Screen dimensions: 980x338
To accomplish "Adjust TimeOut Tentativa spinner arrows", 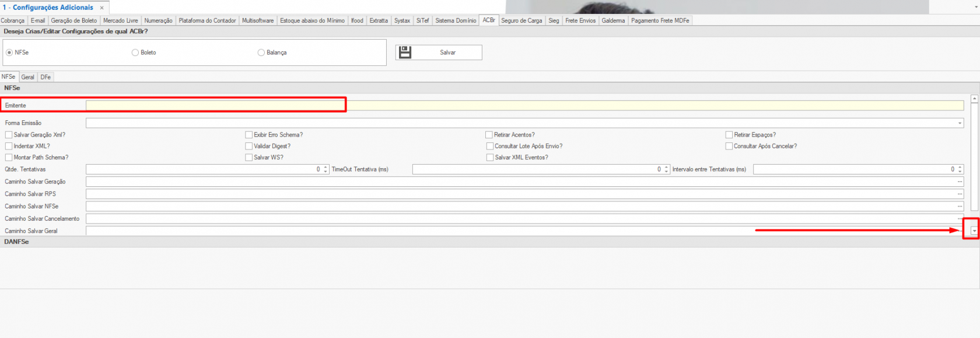I will coord(666,169).
